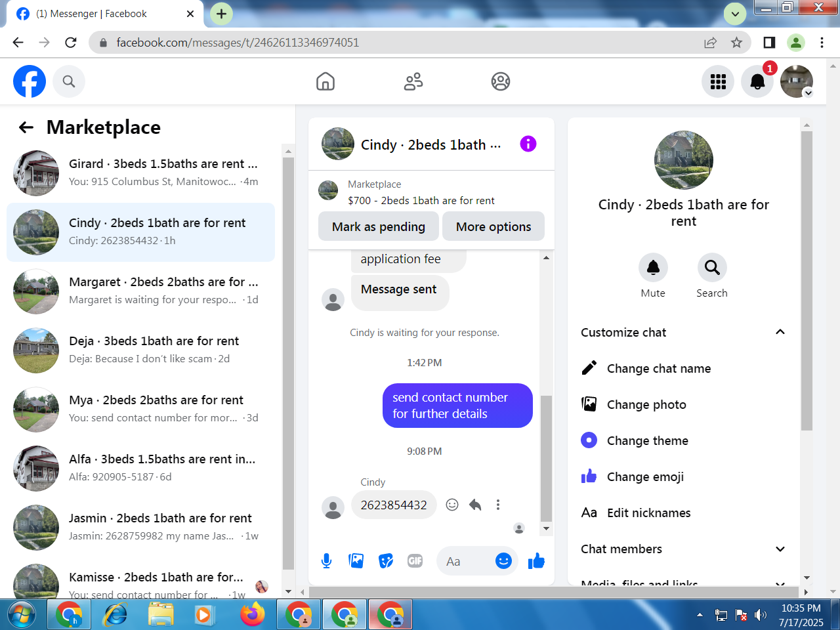Open the Windows Start menu
This screenshot has width=840, height=630.
[x=21, y=615]
